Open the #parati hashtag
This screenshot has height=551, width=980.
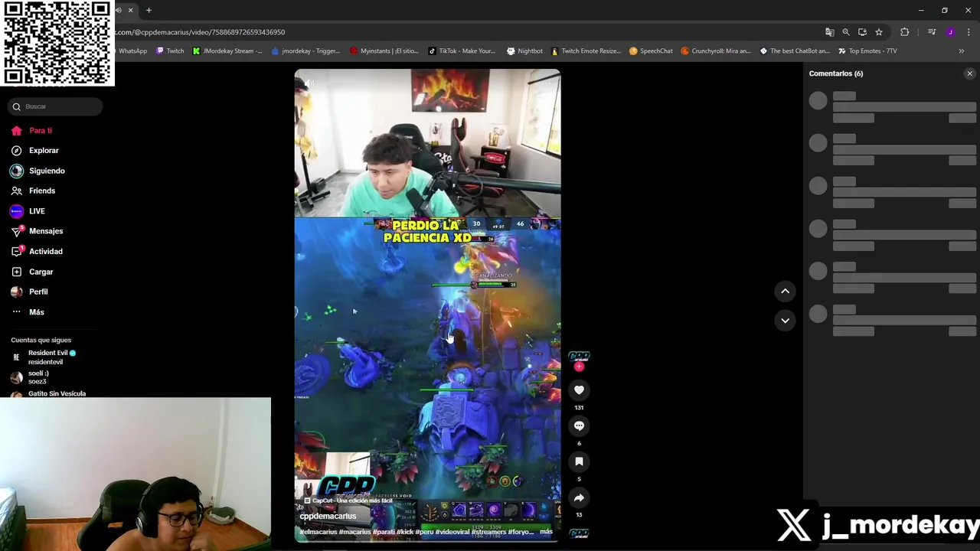pos(384,532)
